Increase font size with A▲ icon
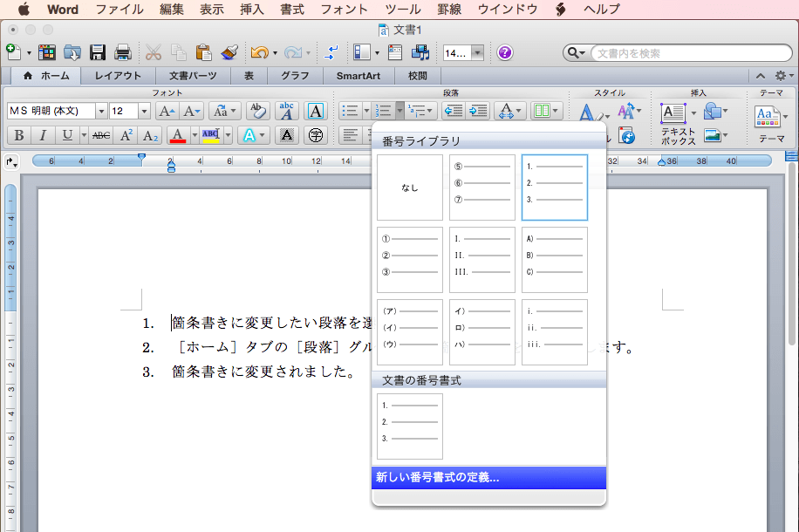This screenshot has height=532, width=799. [167, 111]
